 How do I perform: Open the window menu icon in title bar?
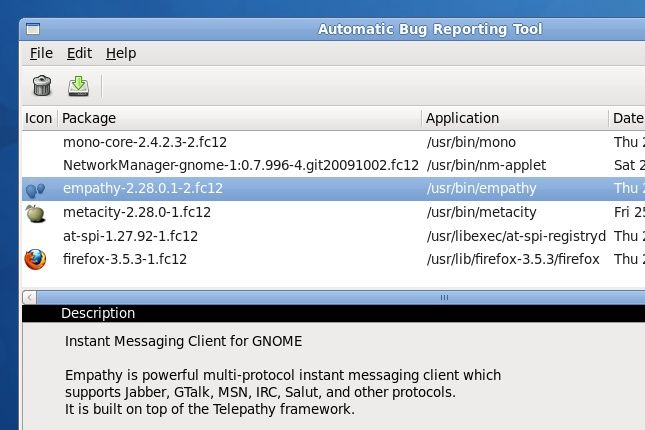click(33, 29)
